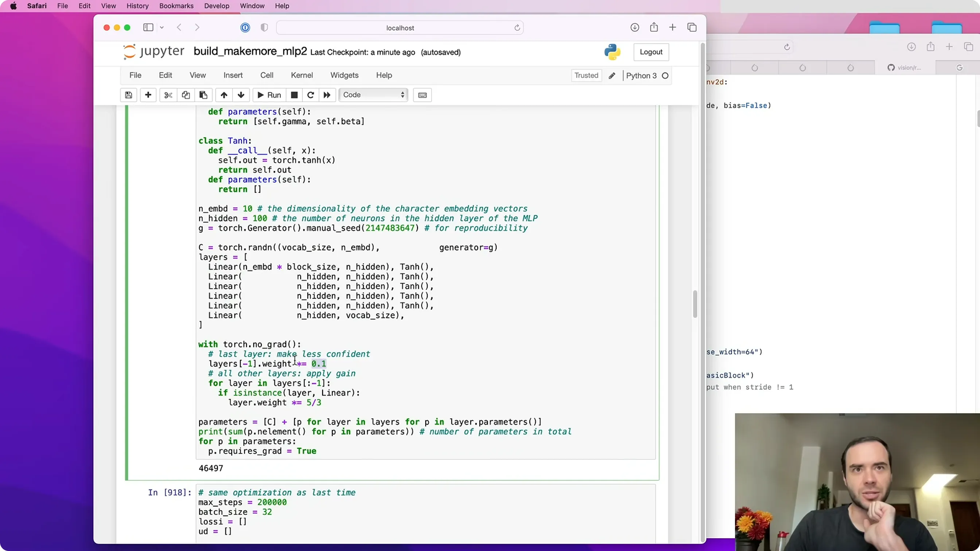Insert a new cell below with plus icon

click(148, 95)
